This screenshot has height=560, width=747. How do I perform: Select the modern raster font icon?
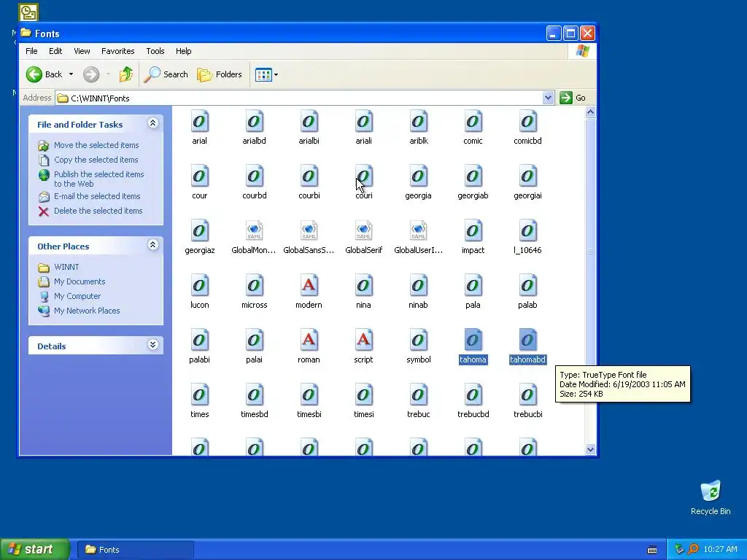click(x=309, y=286)
